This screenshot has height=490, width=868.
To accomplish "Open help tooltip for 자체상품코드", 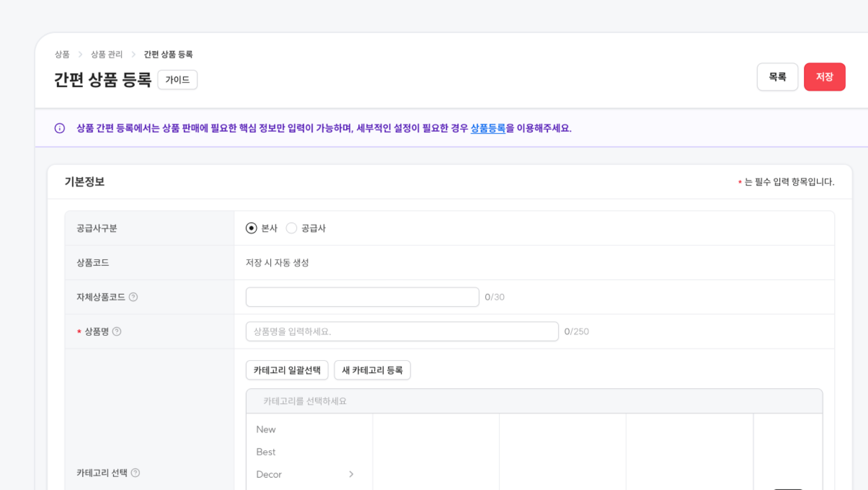I will [x=133, y=297].
